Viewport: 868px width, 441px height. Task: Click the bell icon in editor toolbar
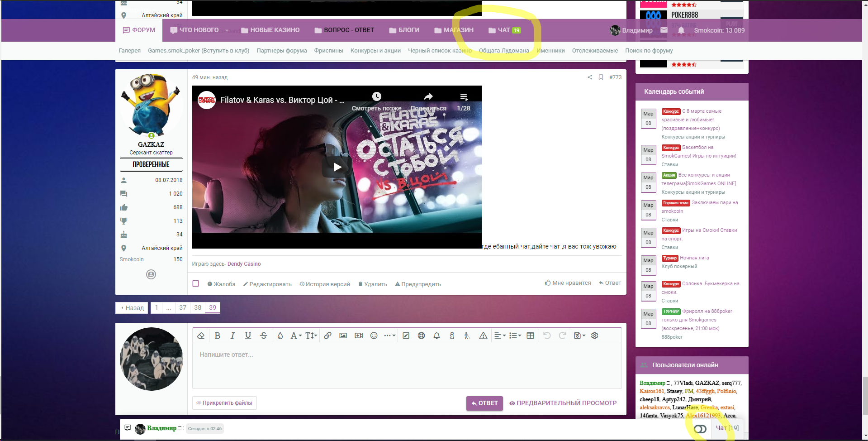pyautogui.click(x=436, y=336)
